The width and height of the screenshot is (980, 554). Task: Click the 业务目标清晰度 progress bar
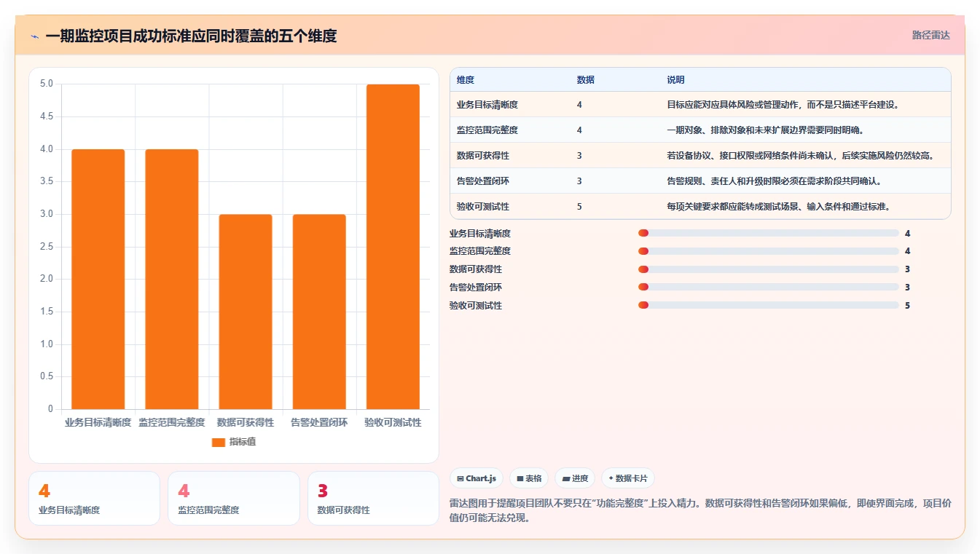[x=768, y=233]
